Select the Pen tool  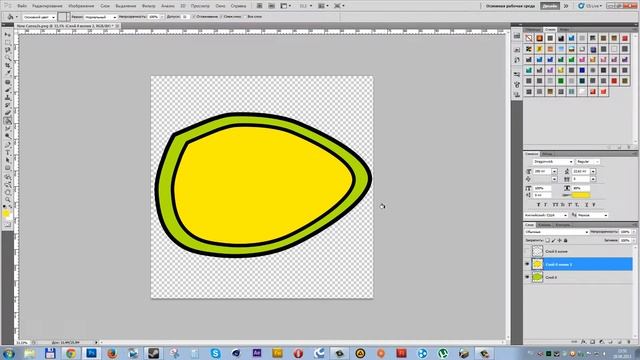(8, 145)
